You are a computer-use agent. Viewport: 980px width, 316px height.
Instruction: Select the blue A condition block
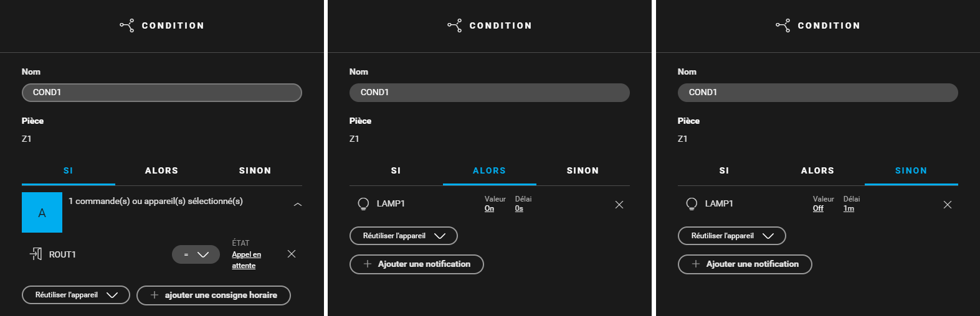(x=42, y=212)
